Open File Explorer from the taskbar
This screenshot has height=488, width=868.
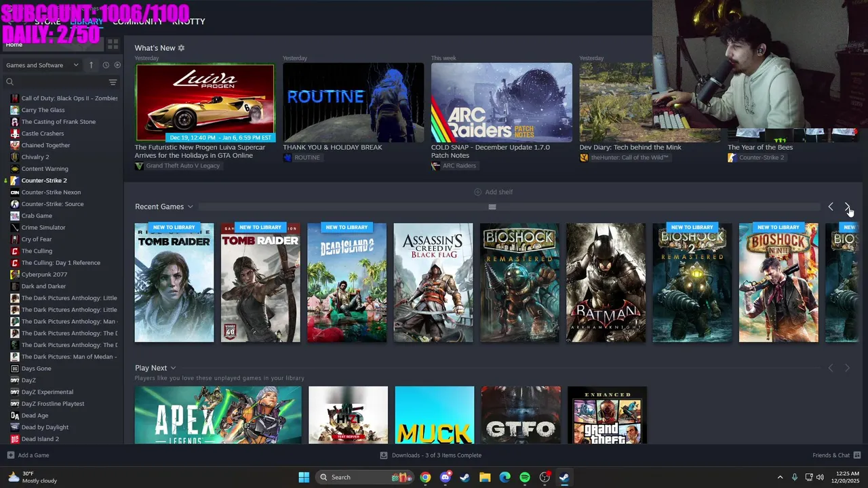485,477
